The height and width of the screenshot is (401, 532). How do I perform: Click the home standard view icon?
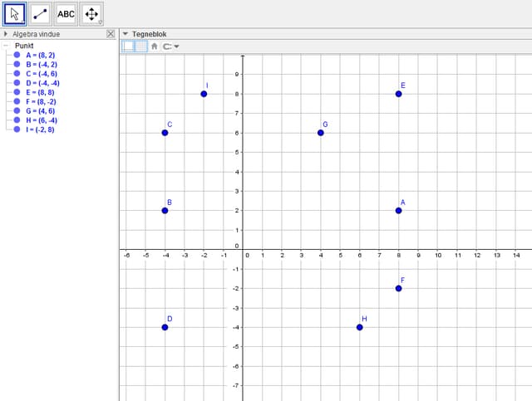155,46
